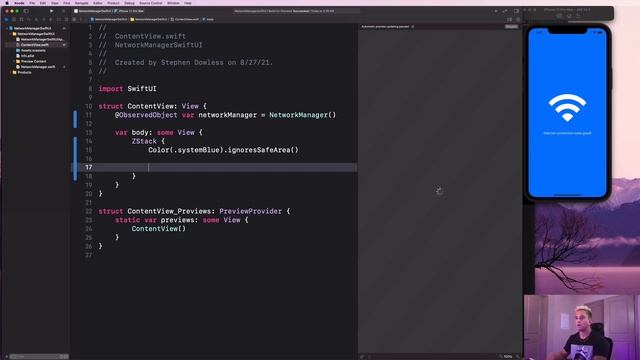Viewport: 640px width, 360px height.
Task: Select ContentView.swift in the navigator
Action: tap(35, 45)
